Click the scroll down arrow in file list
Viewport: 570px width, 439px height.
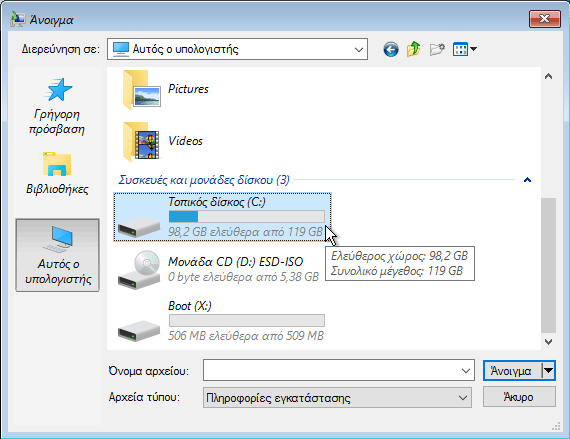(549, 342)
